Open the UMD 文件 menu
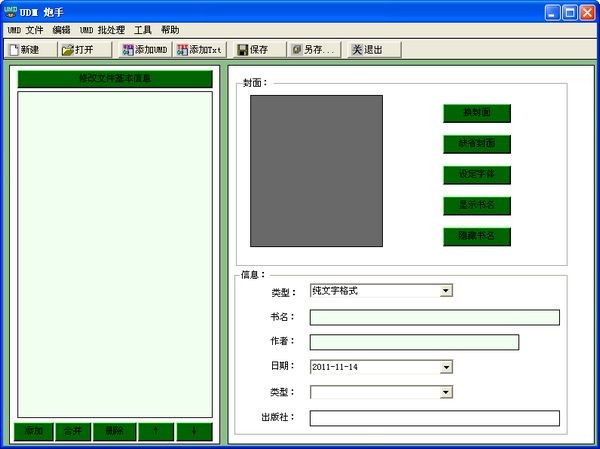This screenshot has width=600, height=449. coord(25,30)
